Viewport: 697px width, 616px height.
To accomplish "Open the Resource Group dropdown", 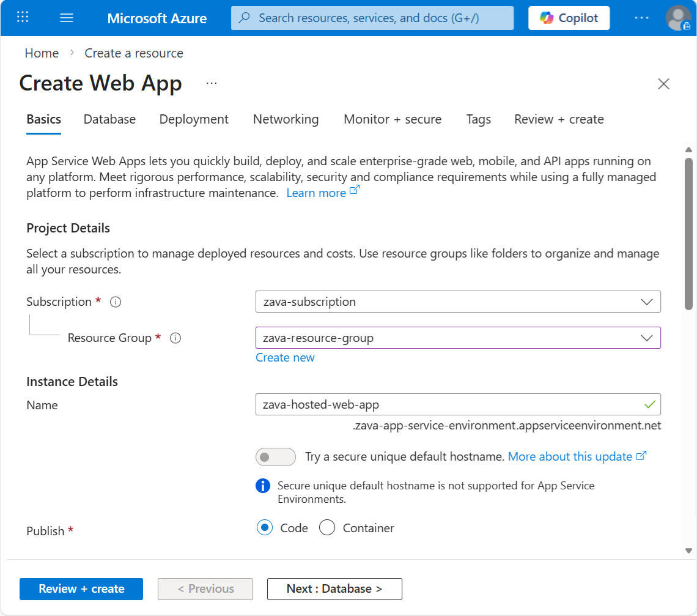I will [647, 338].
